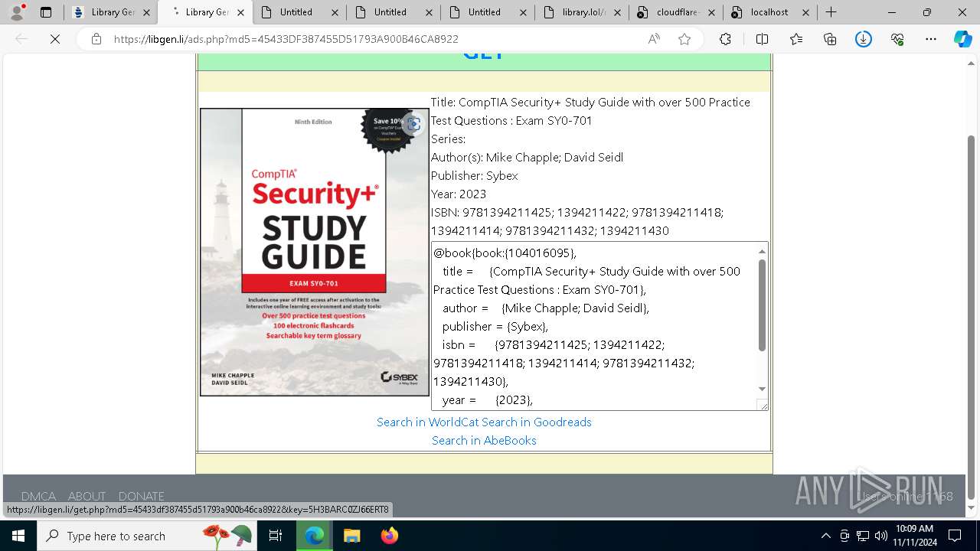The height and width of the screenshot is (551, 980).
Task: Open File Explorer from the taskbar
Action: point(351,536)
